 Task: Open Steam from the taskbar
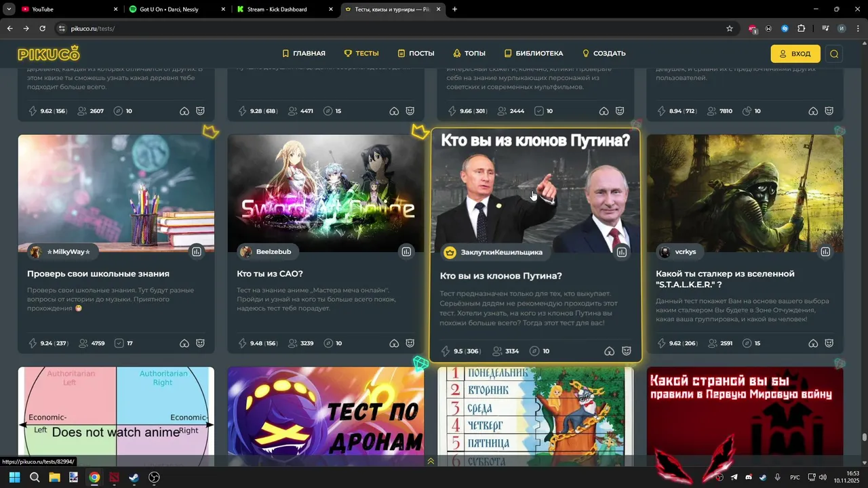pyautogui.click(x=134, y=477)
